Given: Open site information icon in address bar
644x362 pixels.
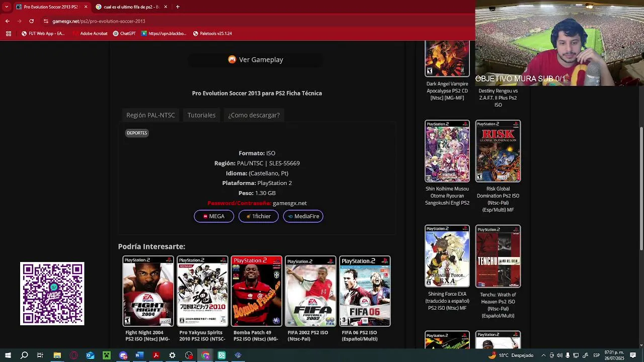Looking at the screenshot, I should coord(46,21).
